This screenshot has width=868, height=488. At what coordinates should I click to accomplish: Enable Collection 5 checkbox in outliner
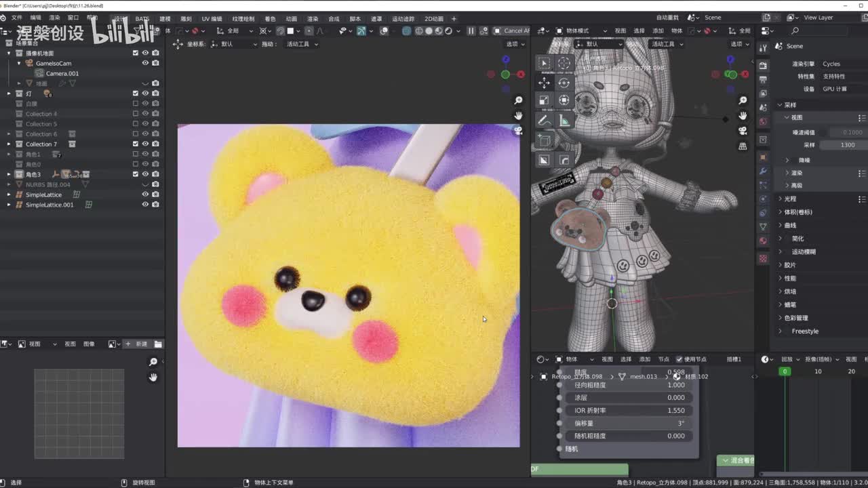pyautogui.click(x=135, y=123)
